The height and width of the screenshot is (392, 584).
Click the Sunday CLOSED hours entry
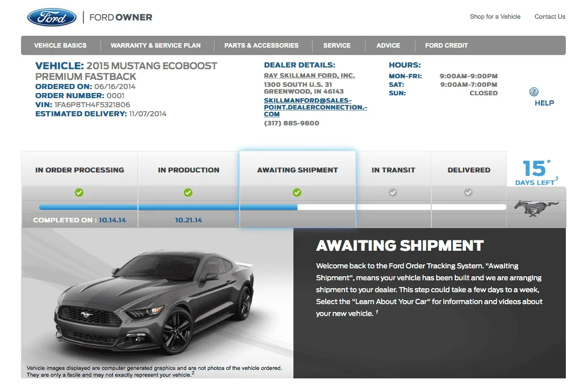pyautogui.click(x=484, y=93)
